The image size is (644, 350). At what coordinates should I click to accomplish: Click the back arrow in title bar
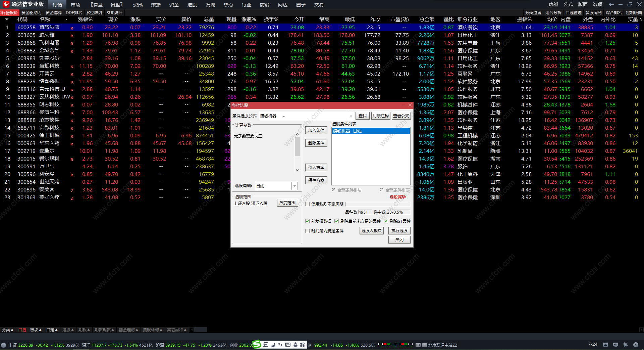point(611,4)
